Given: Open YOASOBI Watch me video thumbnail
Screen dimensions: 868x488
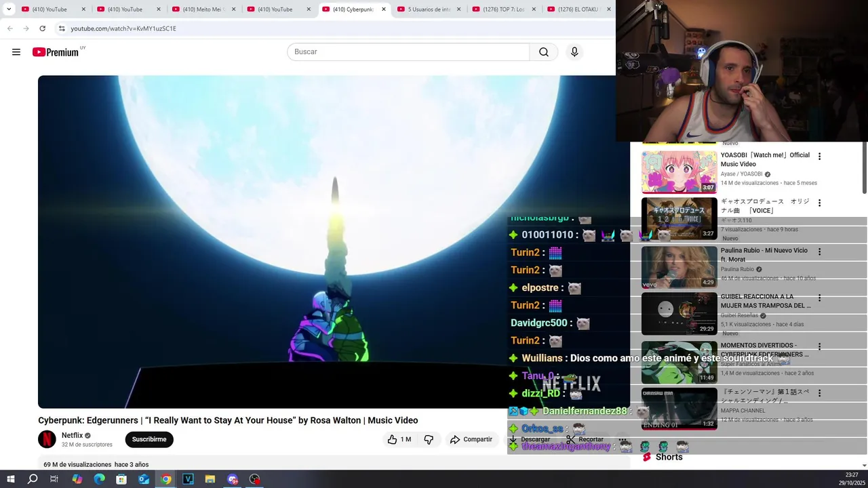Looking at the screenshot, I should coord(679,172).
